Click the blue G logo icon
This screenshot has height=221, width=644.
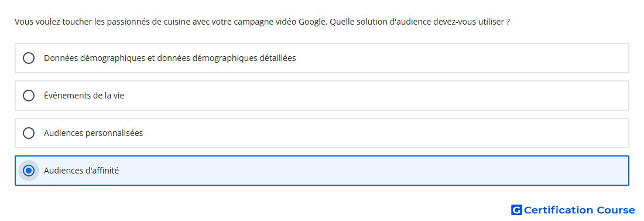click(516, 210)
